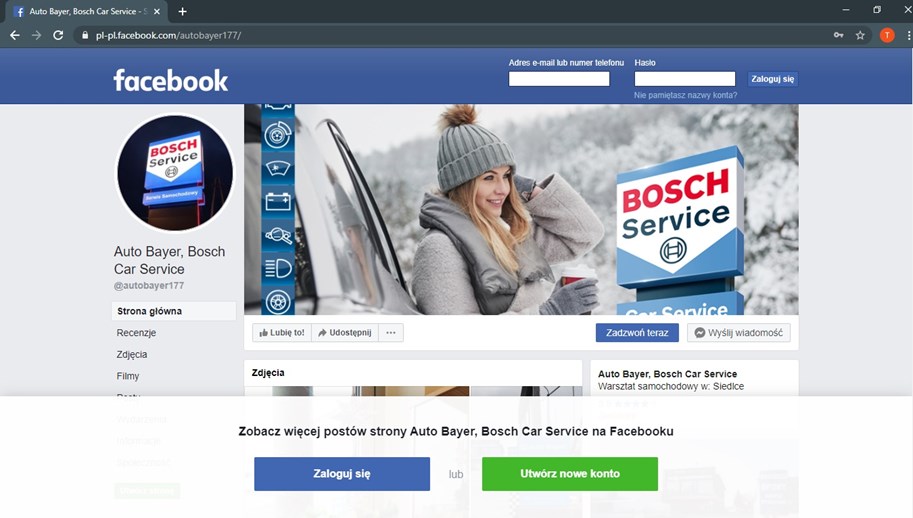Send message via Wyślij wiadomość
Viewport: 913px width, 518px height.
point(738,333)
